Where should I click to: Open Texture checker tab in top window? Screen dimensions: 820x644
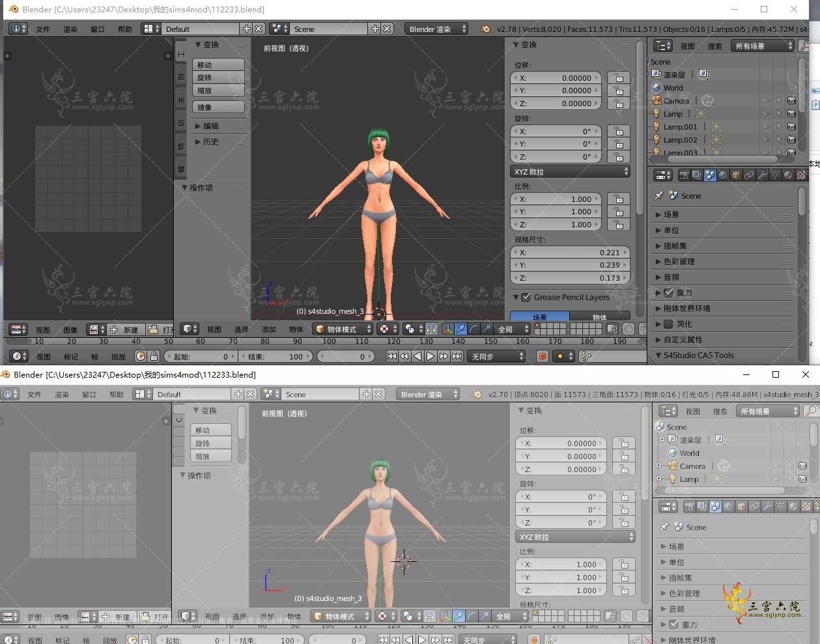[x=801, y=175]
